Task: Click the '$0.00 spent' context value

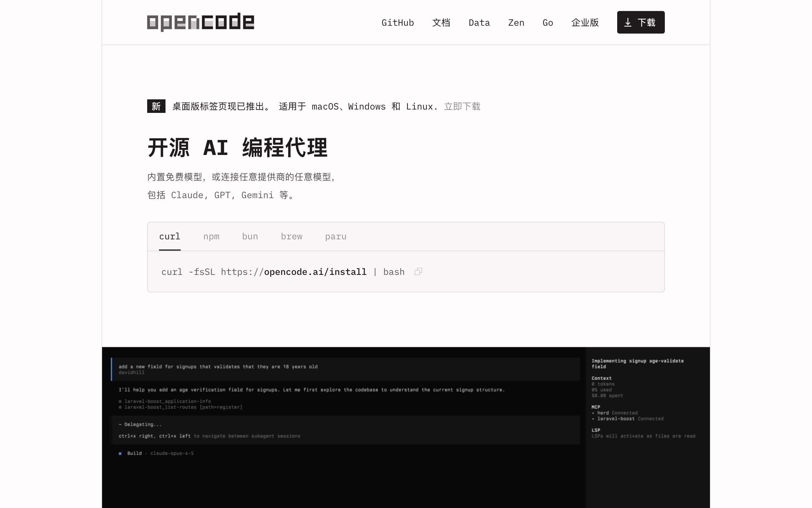Action: (607, 395)
